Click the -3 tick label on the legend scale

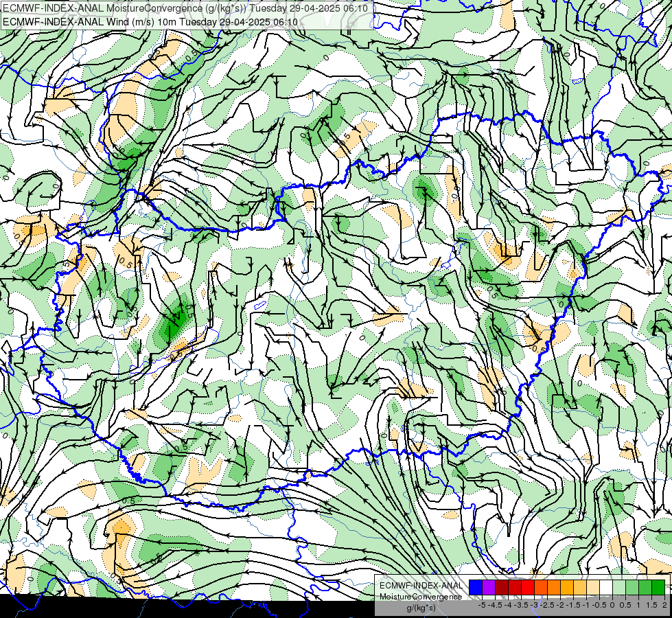[534, 605]
